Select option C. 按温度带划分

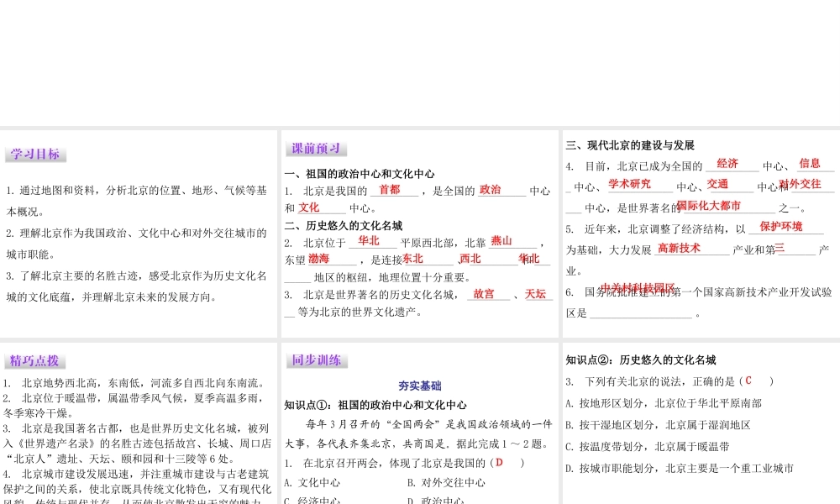(647, 447)
